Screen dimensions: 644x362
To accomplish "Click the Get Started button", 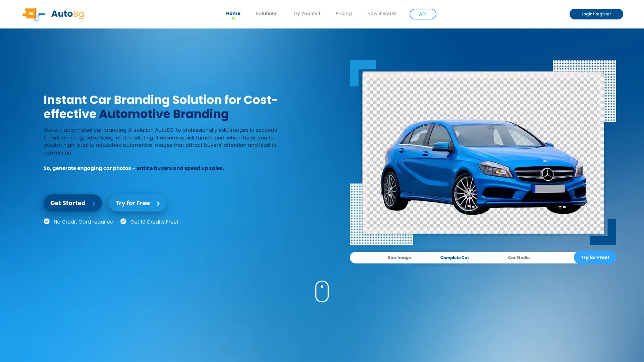I will coord(72,203).
